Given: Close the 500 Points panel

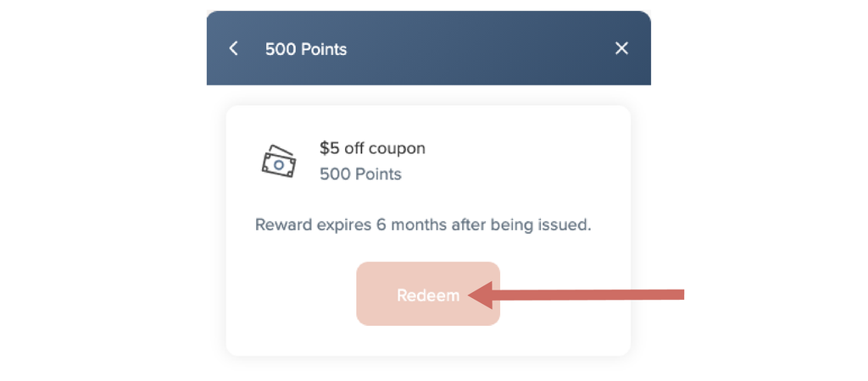Looking at the screenshot, I should [x=621, y=48].
